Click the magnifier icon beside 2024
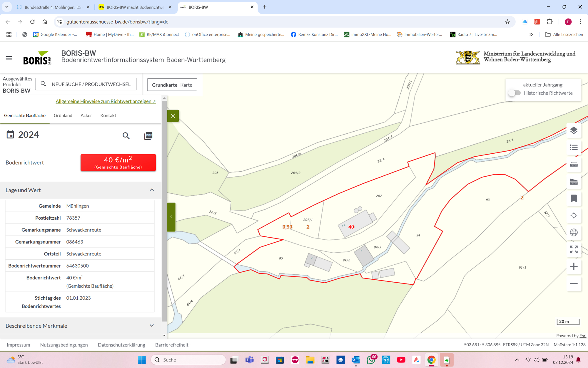The width and height of the screenshot is (588, 368). tap(126, 135)
